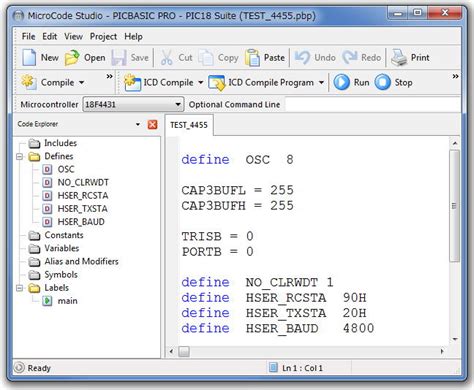474x390 pixels.
Task: Open the ICD Compile Program dropdown arrow
Action: point(321,82)
